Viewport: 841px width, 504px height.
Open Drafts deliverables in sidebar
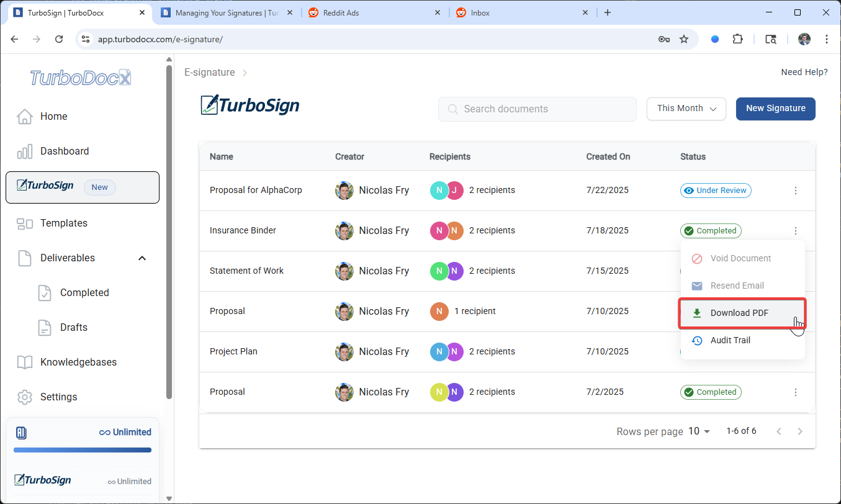click(x=74, y=327)
